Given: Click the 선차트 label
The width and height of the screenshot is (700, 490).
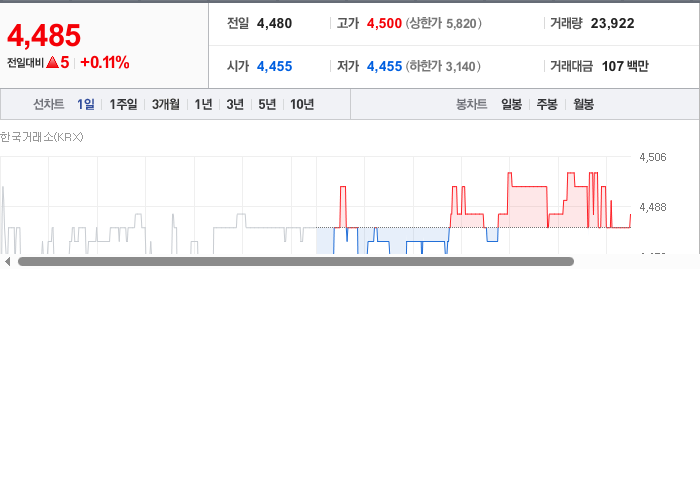Looking at the screenshot, I should click(49, 104).
